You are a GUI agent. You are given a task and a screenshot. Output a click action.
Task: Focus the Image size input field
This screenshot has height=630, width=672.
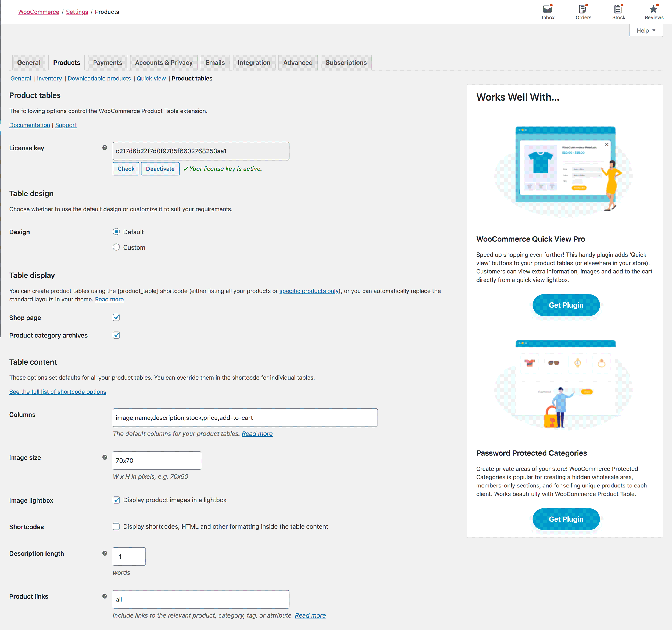157,461
